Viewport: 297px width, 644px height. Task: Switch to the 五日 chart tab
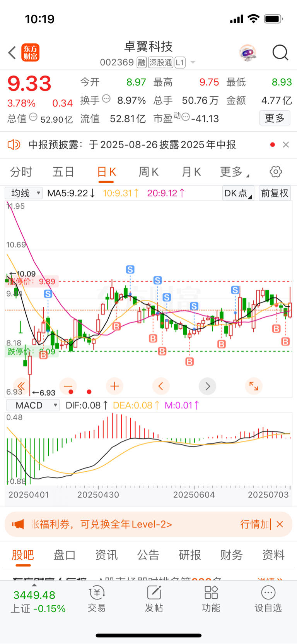click(63, 172)
